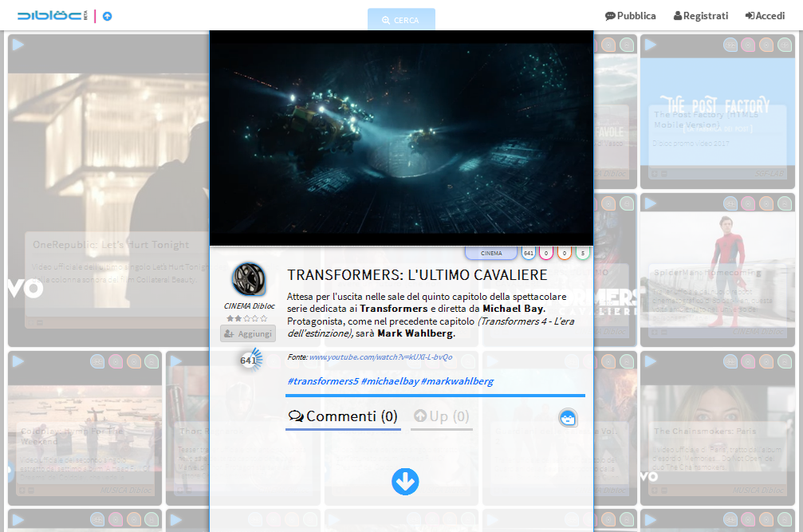Image resolution: width=803 pixels, height=532 pixels.
Task: Click the blue round avatar icon beside tabs
Action: [x=568, y=418]
